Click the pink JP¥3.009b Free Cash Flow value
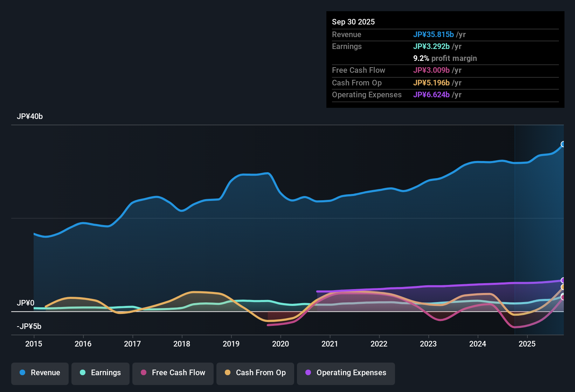The image size is (575, 392). click(x=431, y=70)
